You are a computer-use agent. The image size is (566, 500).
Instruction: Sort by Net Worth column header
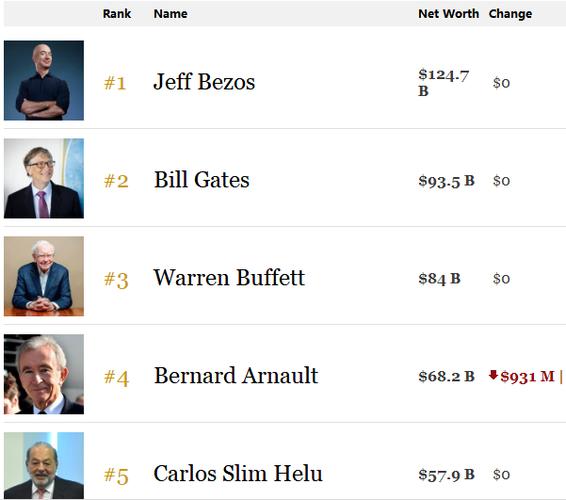tap(448, 14)
